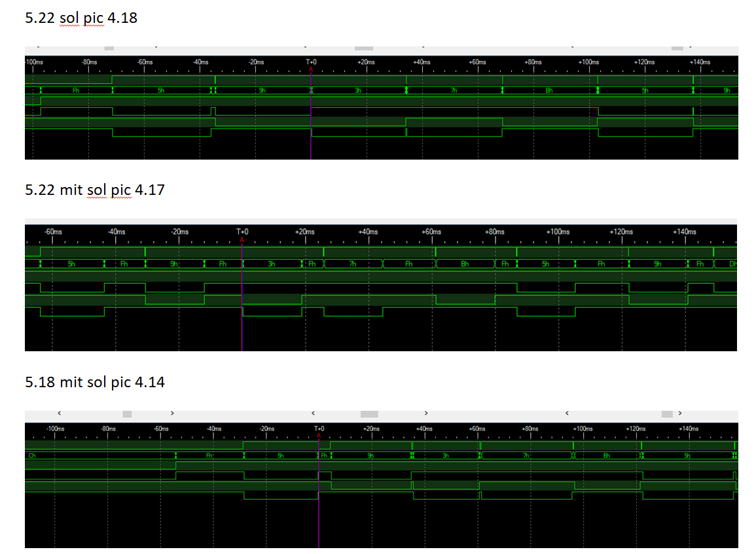Select first scrollbar thumb above pic 4.14 waveform
This screenshot has height=554, width=756.
(x=127, y=414)
